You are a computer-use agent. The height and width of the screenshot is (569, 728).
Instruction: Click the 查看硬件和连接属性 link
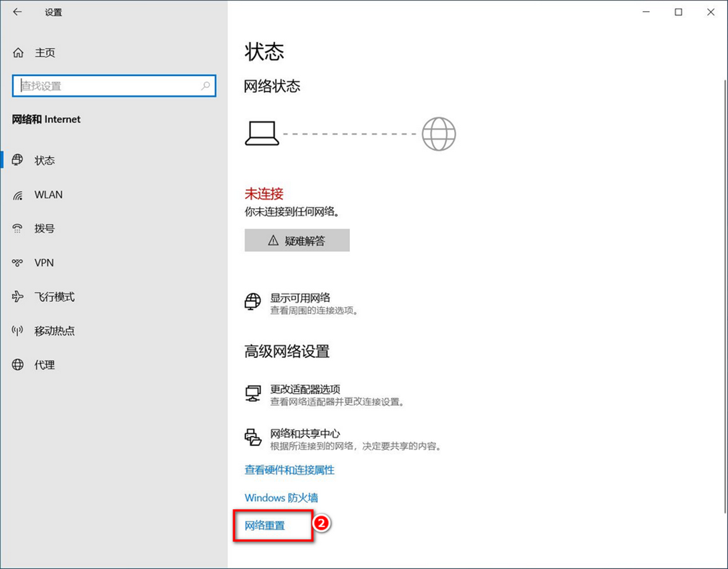(x=289, y=470)
